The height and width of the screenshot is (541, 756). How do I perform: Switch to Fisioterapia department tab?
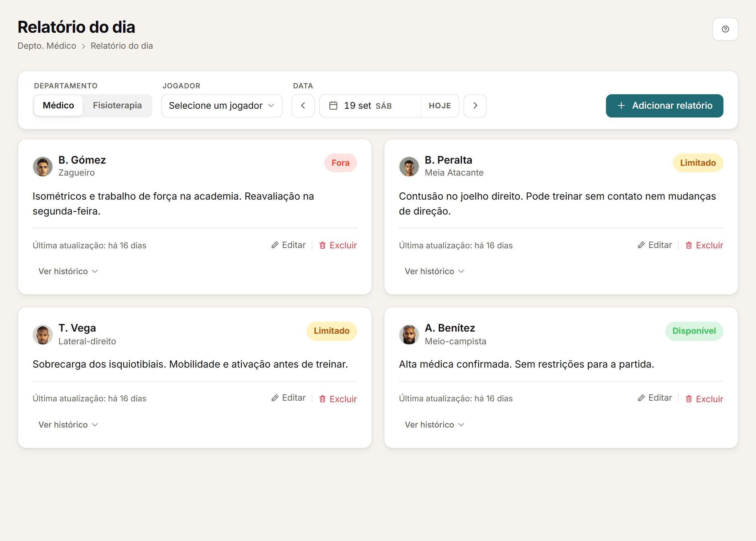tap(117, 105)
